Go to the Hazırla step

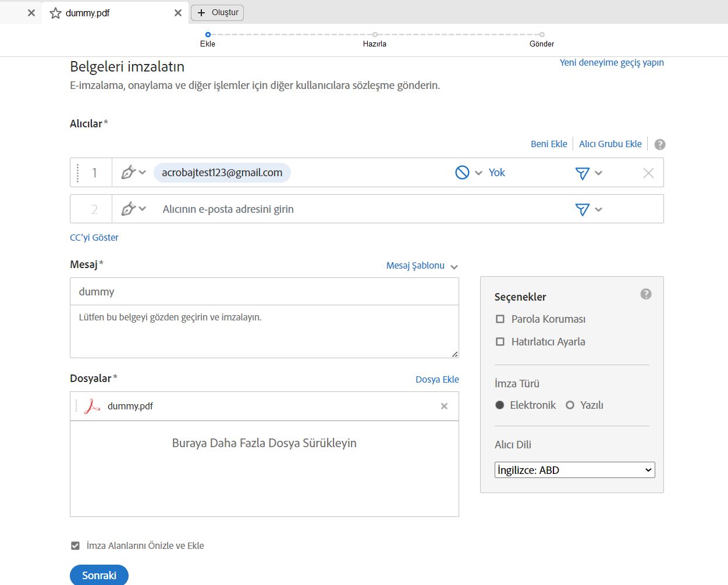click(375, 40)
